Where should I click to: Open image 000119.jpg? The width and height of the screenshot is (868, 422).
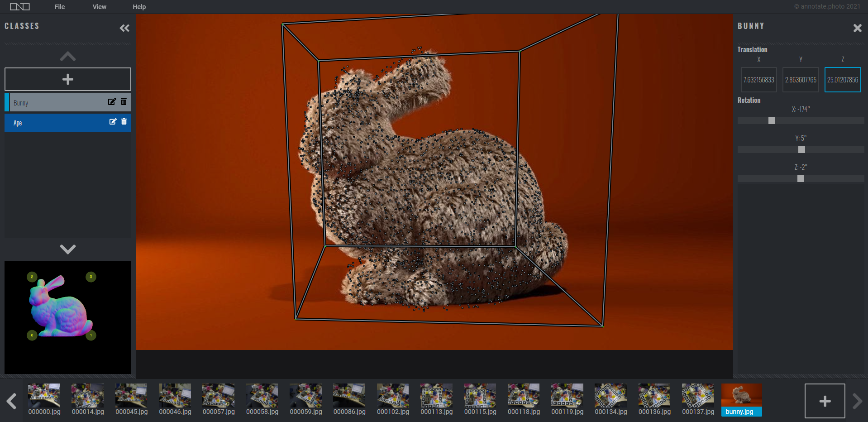(568, 400)
